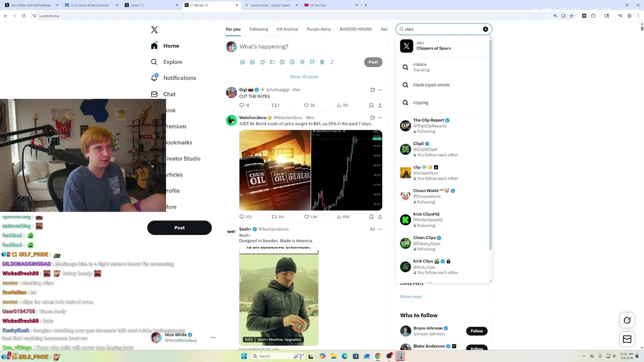The height and width of the screenshot is (362, 644).
Task: Toggle bold formatting in composer
Action: click(x=322, y=62)
